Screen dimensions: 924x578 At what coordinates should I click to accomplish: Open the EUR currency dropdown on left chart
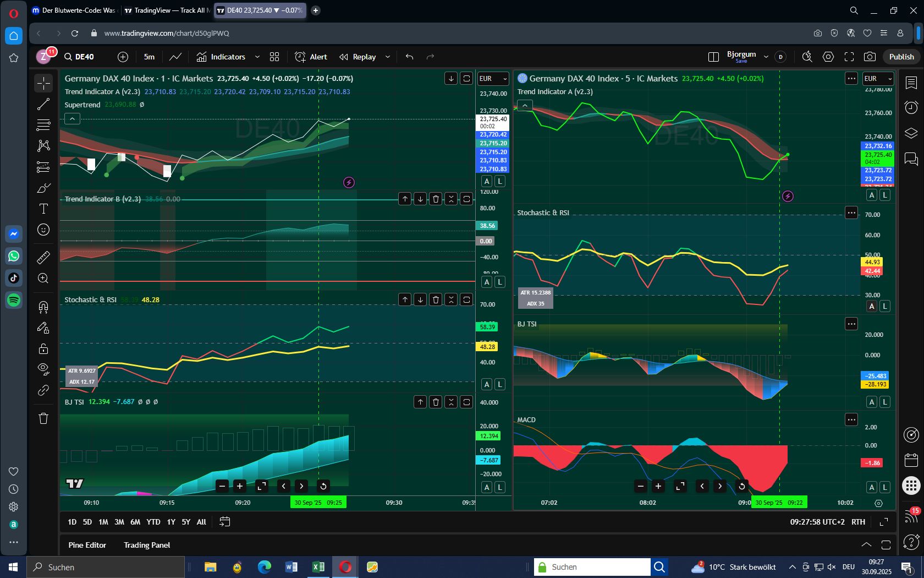(493, 79)
